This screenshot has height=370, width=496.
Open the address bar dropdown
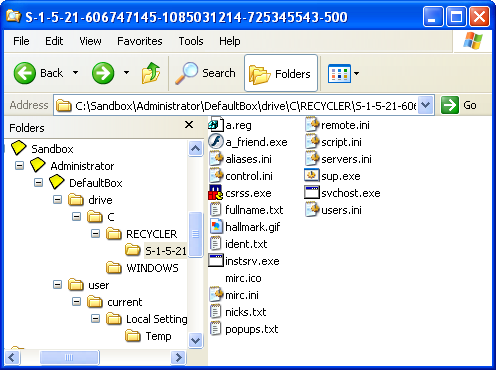coord(425,105)
